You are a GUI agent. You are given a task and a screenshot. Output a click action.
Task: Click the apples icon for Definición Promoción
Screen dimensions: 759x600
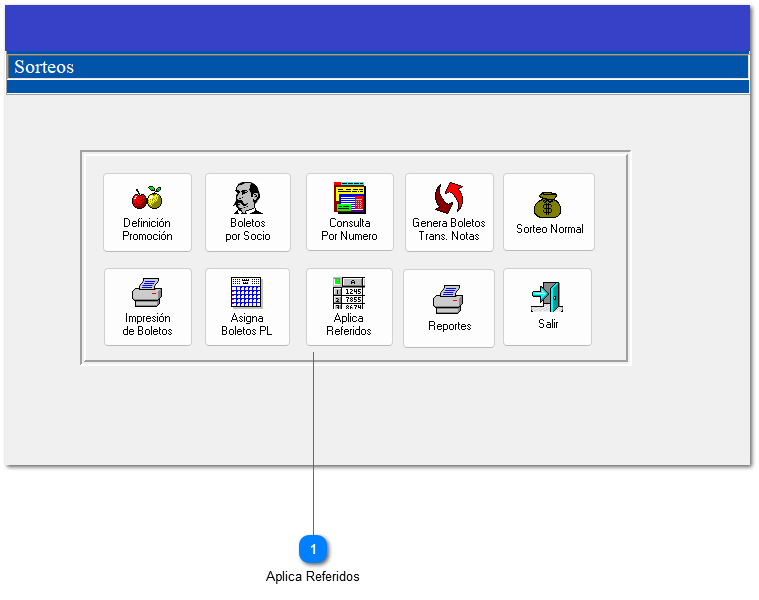point(147,198)
